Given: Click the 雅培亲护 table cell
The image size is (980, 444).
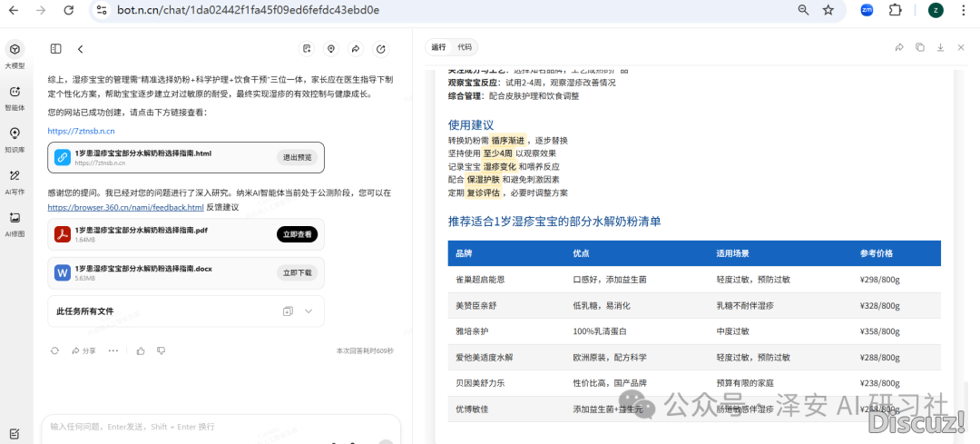Looking at the screenshot, I should [472, 331].
